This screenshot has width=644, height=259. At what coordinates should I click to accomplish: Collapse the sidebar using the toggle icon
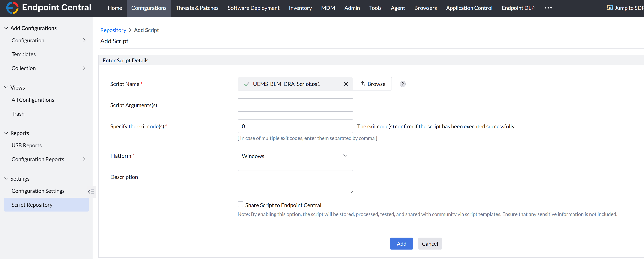coord(91,192)
